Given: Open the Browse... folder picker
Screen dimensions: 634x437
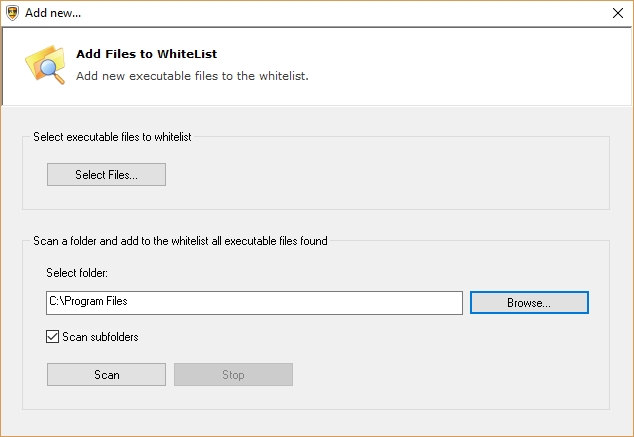Looking at the screenshot, I should [x=529, y=302].
